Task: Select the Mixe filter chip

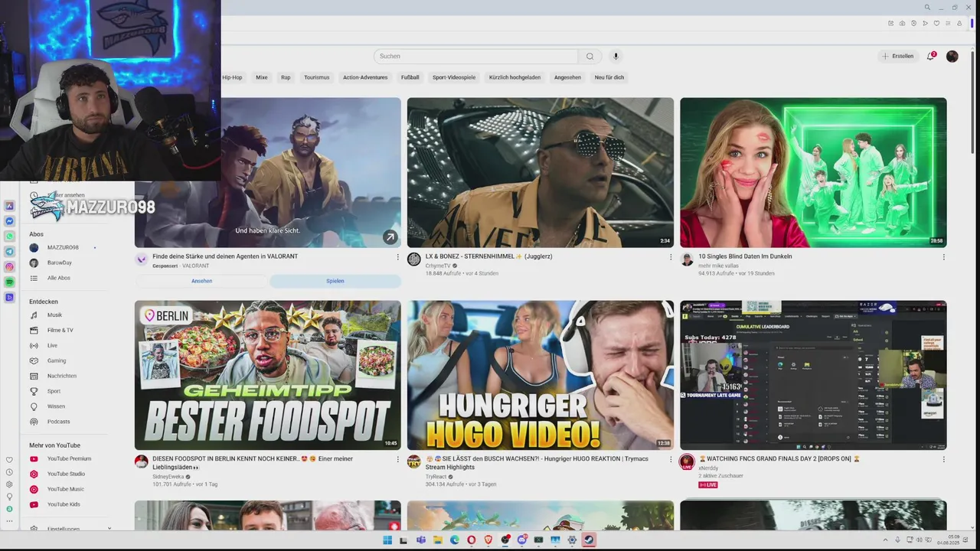Action: pyautogui.click(x=262, y=77)
